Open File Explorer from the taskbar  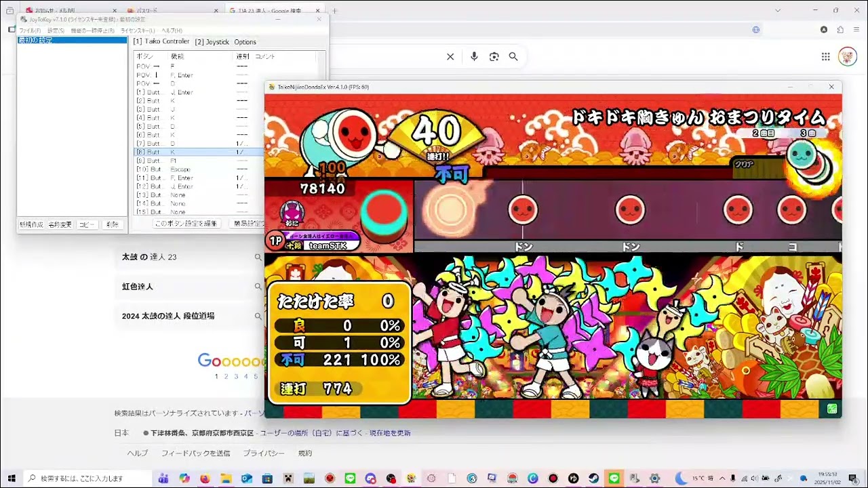point(226,479)
